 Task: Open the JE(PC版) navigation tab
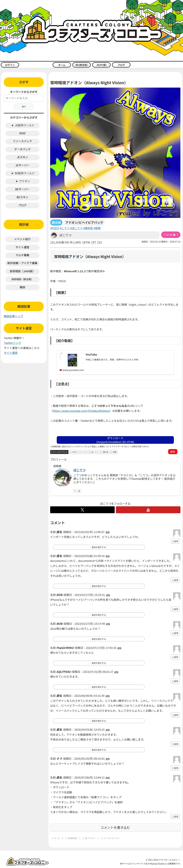101,65
